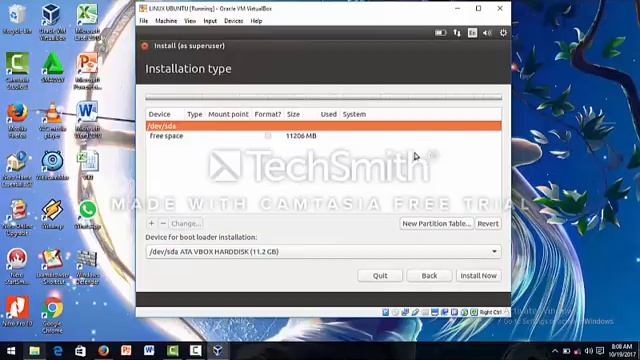
Task: Close the Ubuntu installer with the red button
Action: pos(144,46)
